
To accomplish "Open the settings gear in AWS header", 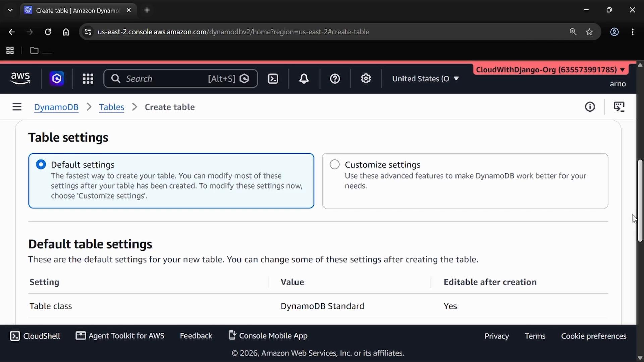I will pos(366,79).
